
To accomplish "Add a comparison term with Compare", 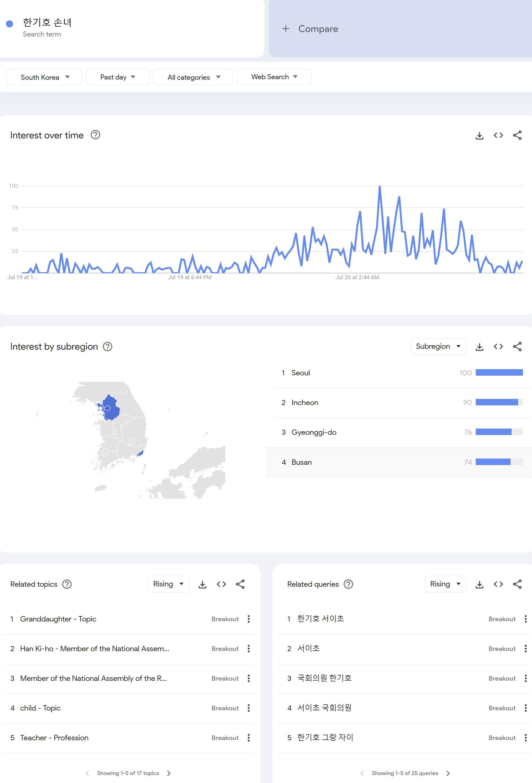I will click(x=310, y=29).
